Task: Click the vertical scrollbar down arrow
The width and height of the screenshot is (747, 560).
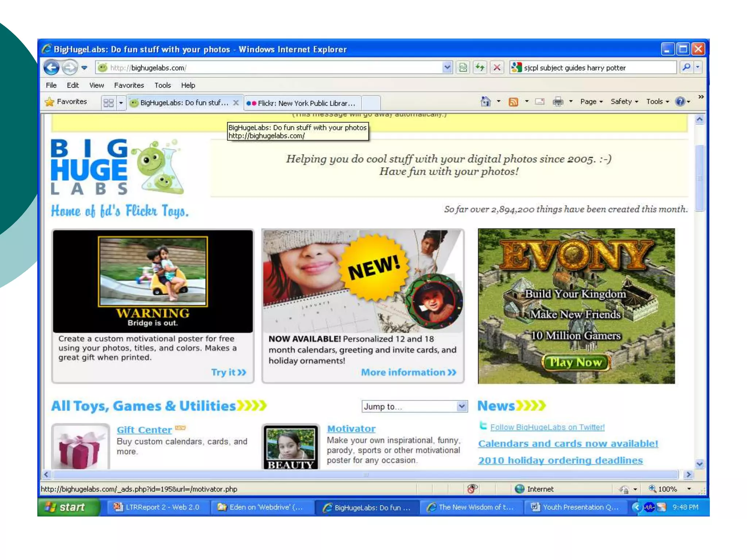Action: coord(699,464)
